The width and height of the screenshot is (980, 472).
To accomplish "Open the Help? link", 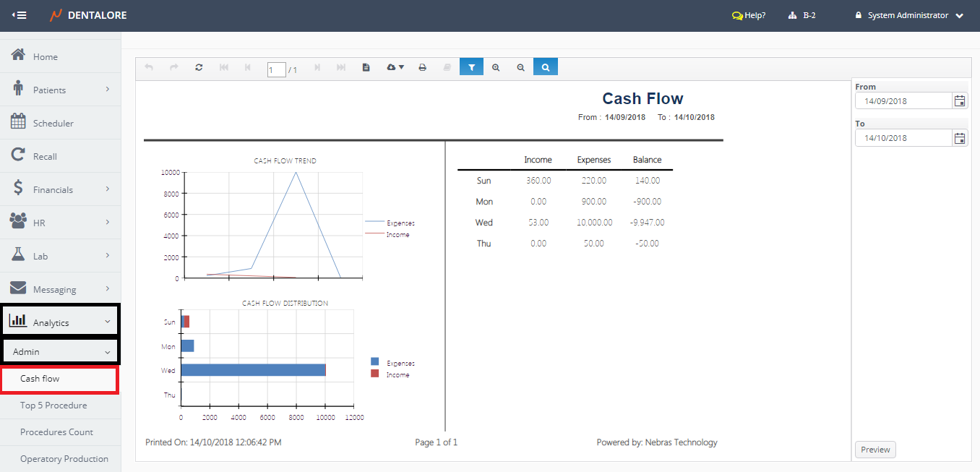I will coord(749,15).
